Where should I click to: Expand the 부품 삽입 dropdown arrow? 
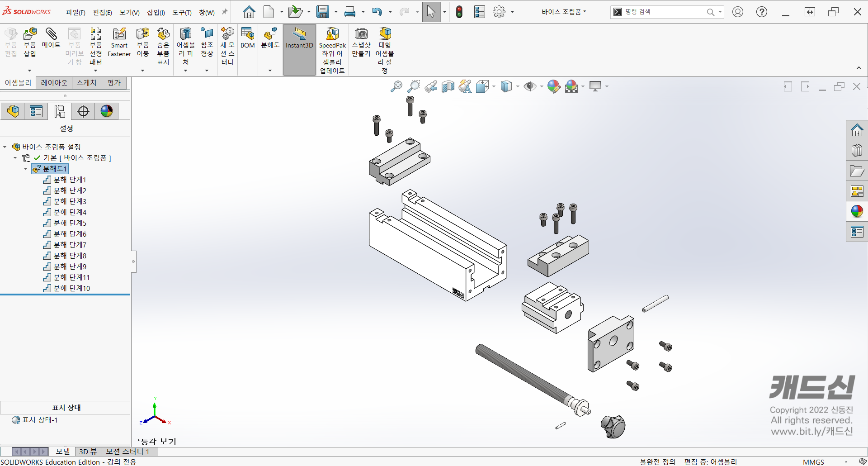pyautogui.click(x=30, y=71)
